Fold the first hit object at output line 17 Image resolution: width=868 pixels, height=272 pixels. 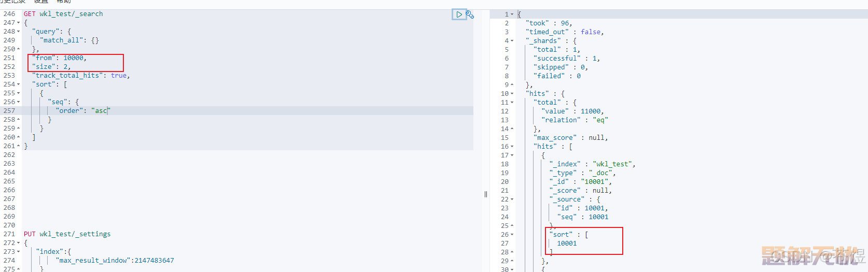point(512,155)
